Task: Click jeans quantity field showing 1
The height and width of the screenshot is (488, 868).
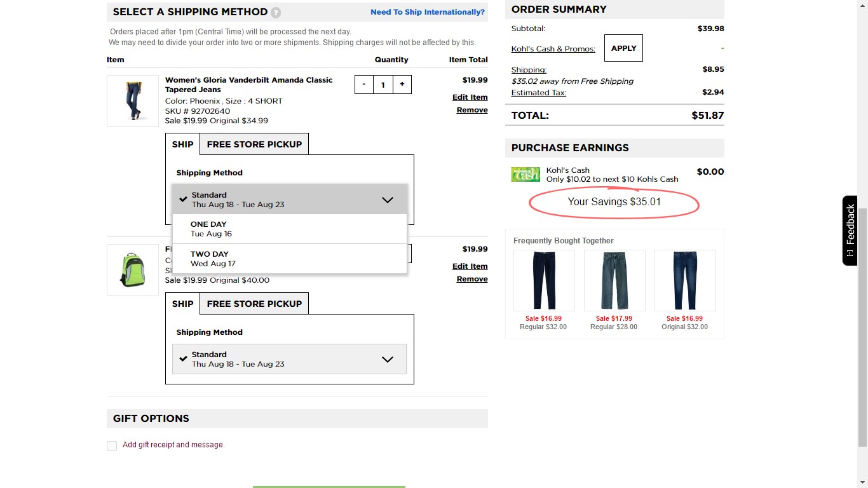Action: click(383, 85)
